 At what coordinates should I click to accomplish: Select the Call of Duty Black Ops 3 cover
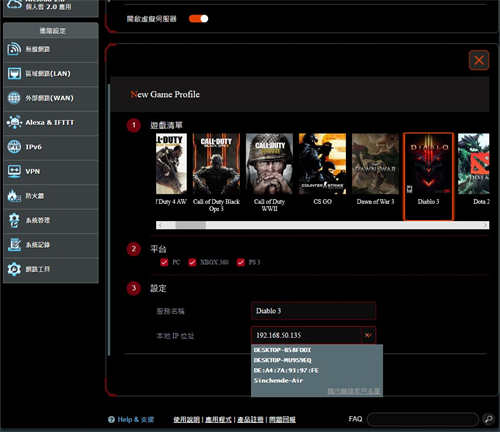click(x=216, y=164)
